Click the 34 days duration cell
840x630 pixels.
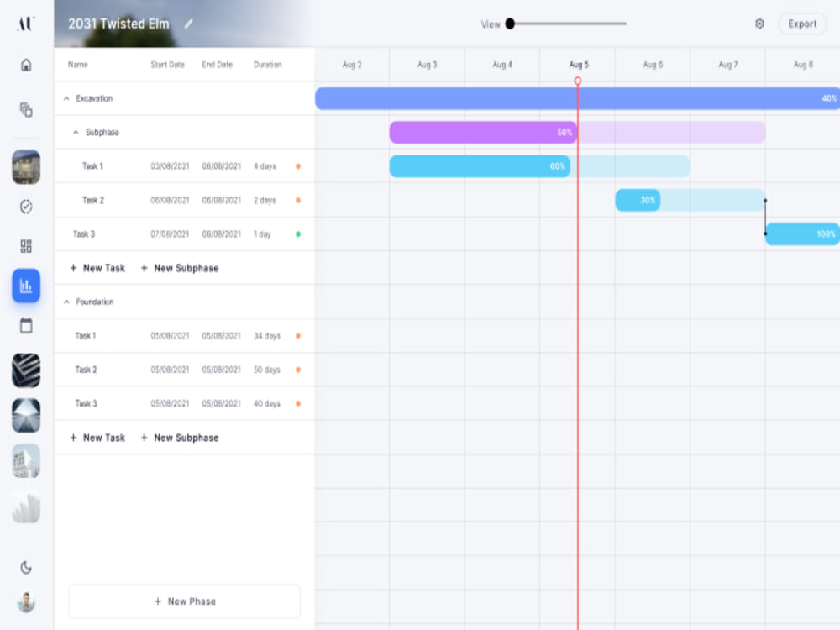(267, 336)
